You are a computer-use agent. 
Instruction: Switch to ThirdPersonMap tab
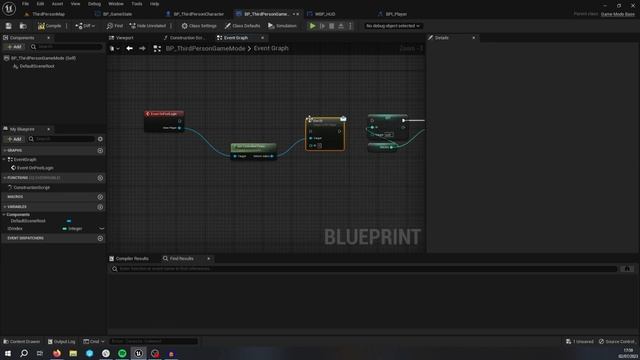point(48,14)
